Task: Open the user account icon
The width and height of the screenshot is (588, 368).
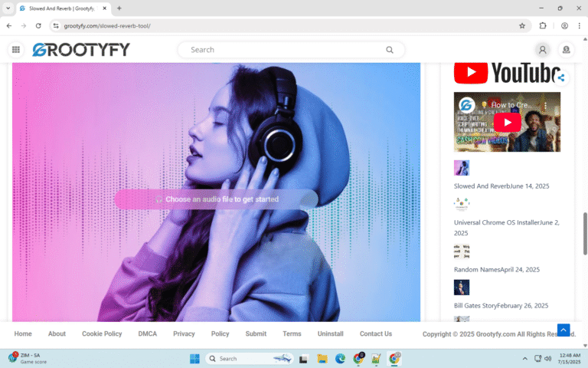Action: [542, 50]
